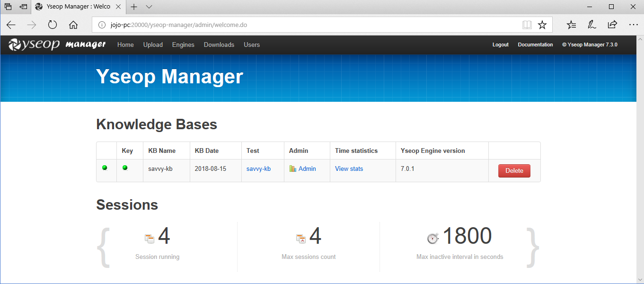The image size is (644, 284).
Task: Click the Max sessions count icon
Action: point(301,239)
